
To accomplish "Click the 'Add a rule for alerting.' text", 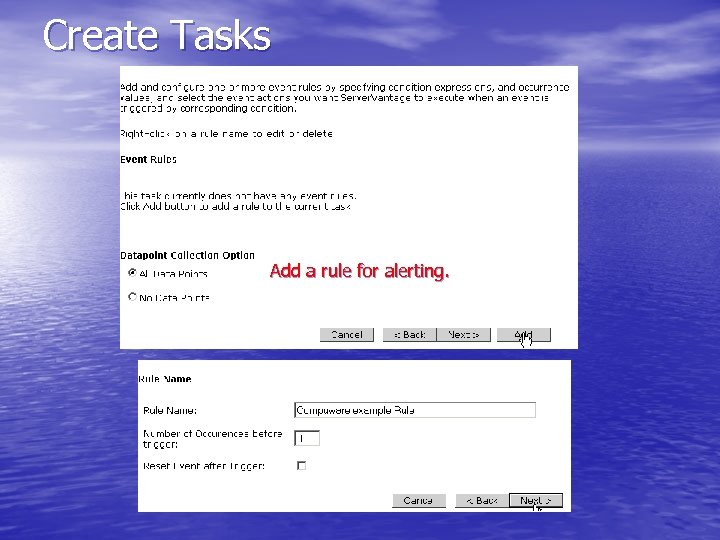I will [359, 271].
